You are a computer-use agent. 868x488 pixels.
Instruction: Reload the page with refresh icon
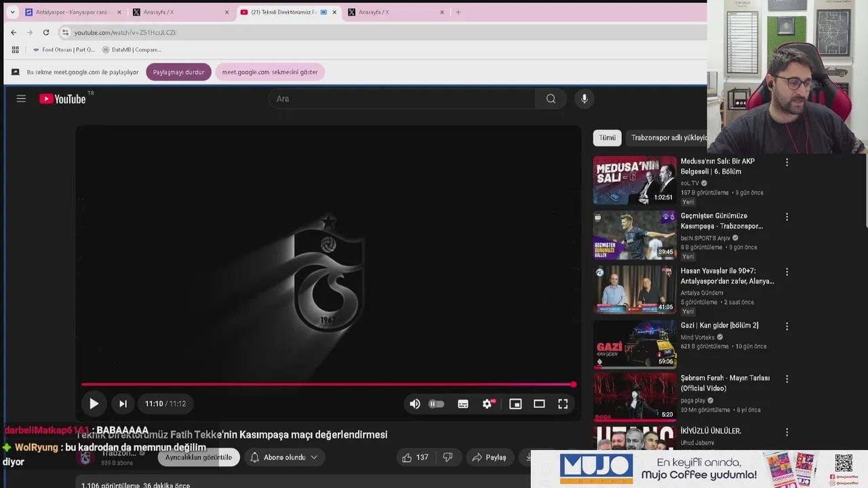pyautogui.click(x=46, y=33)
